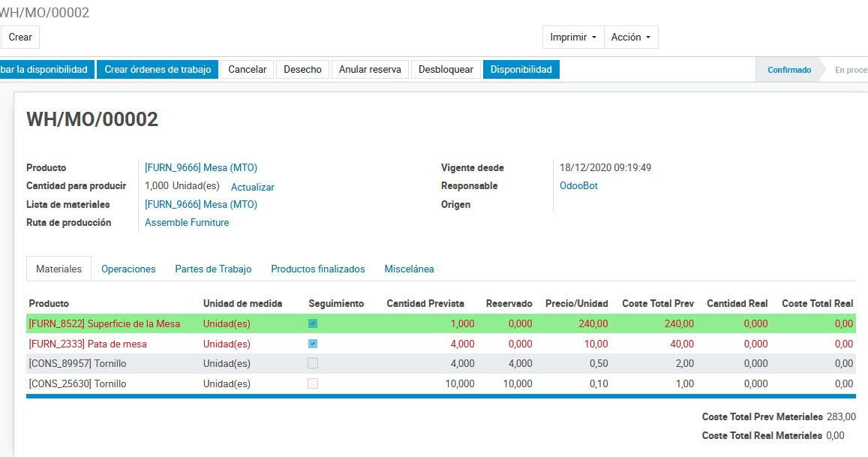Viewport: 868px width, 457px height.
Task: Expand the Acción dropdown menu
Action: tap(631, 37)
